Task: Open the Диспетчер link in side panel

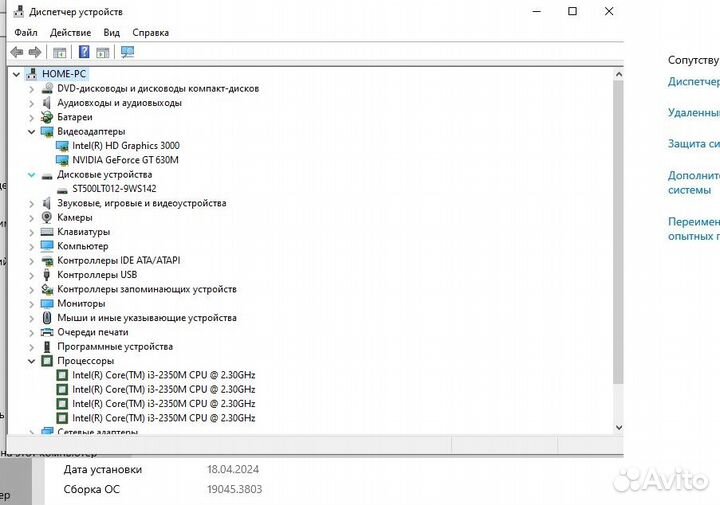Action: 694,82
